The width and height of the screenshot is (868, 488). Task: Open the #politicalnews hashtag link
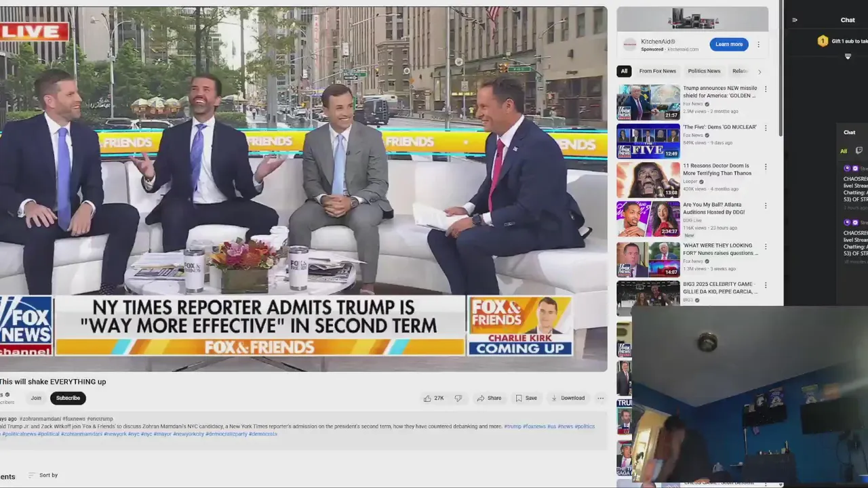click(x=19, y=434)
